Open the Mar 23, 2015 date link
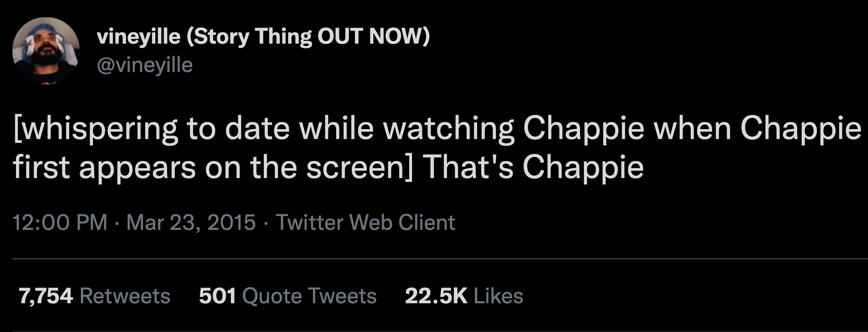The height and width of the screenshot is (332, 868). click(191, 222)
